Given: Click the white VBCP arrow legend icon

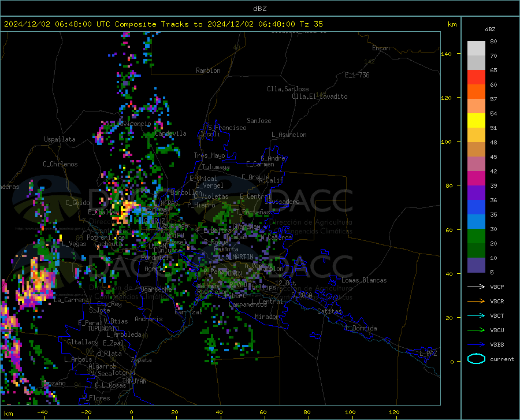Looking at the screenshot, I should click(x=476, y=287).
